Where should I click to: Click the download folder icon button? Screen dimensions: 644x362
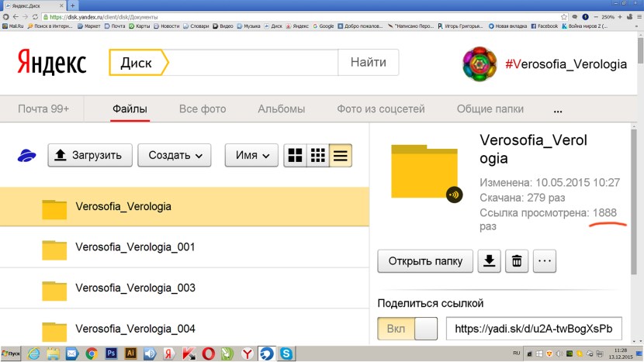[x=489, y=261]
